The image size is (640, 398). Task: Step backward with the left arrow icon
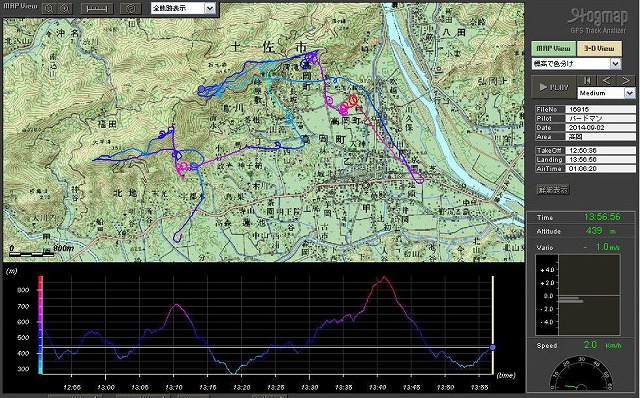pos(607,80)
